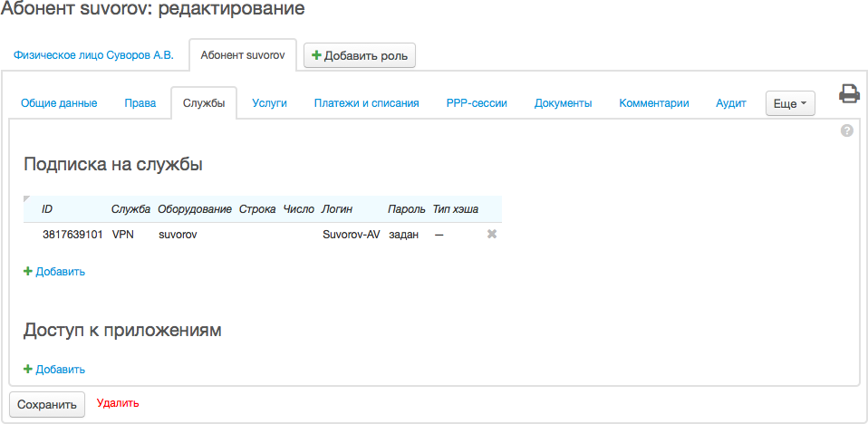Switch to 'Физическое лицо Суворов А.В.' tab
The image size is (868, 424).
click(x=93, y=55)
